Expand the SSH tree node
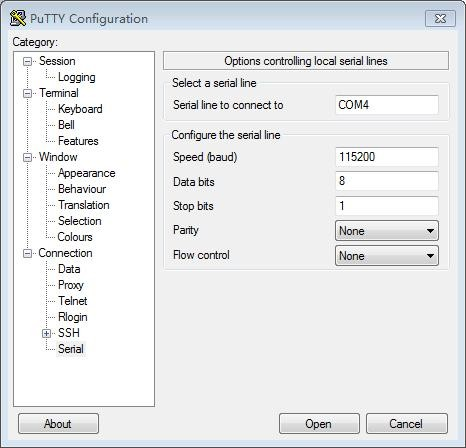 coord(46,333)
